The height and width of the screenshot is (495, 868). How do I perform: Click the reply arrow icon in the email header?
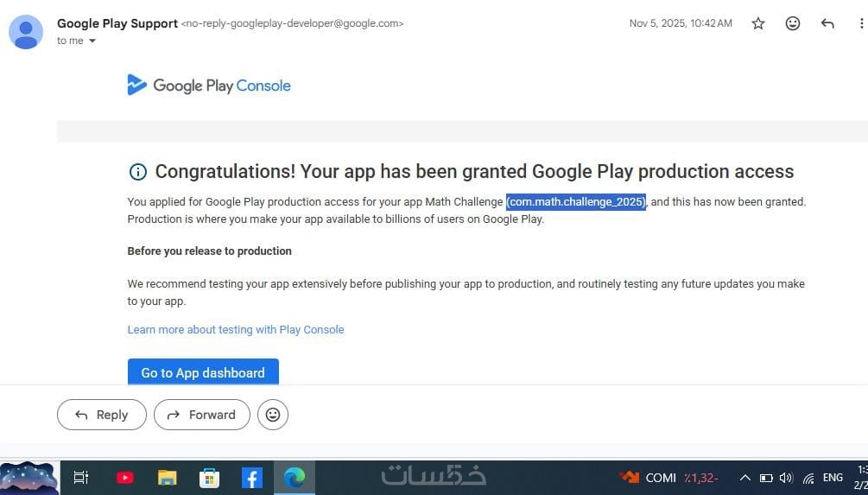pyautogui.click(x=827, y=23)
